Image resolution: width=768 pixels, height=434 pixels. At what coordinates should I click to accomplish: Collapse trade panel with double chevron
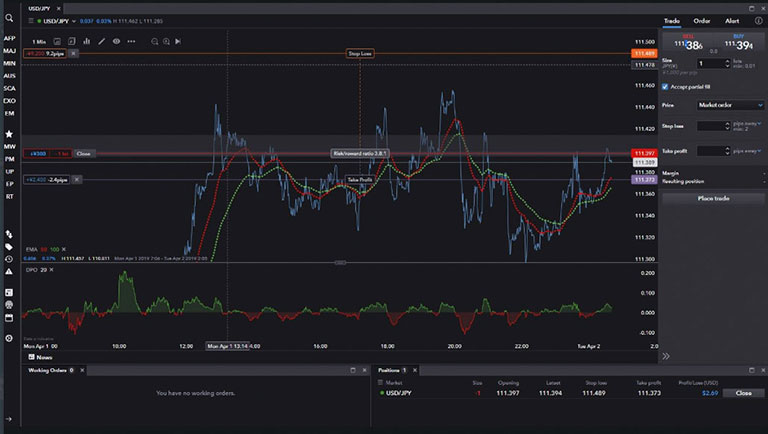point(666,356)
